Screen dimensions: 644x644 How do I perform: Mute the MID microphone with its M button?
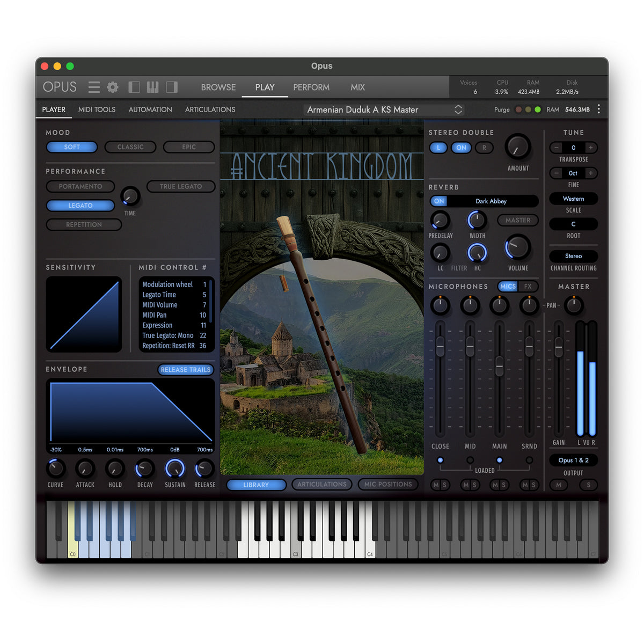466,485
